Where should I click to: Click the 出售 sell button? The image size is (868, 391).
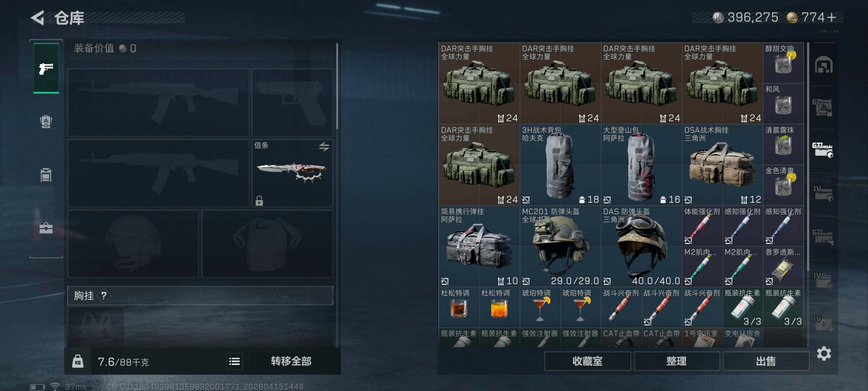point(766,361)
